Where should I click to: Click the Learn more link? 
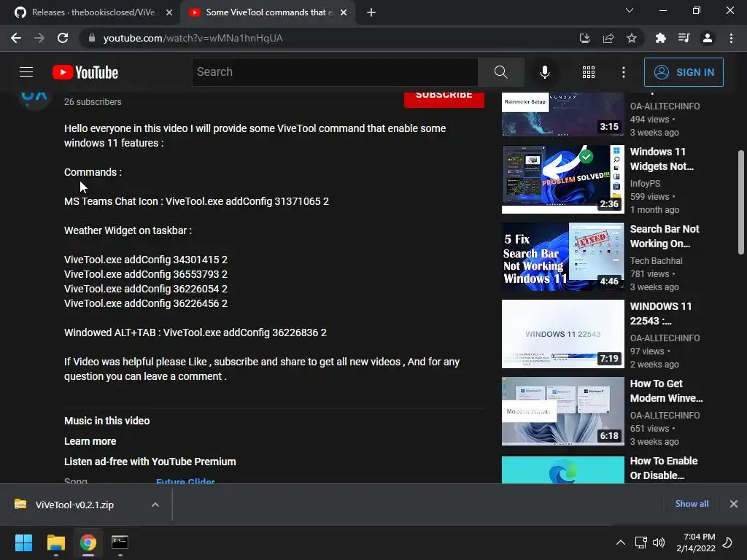coord(90,441)
